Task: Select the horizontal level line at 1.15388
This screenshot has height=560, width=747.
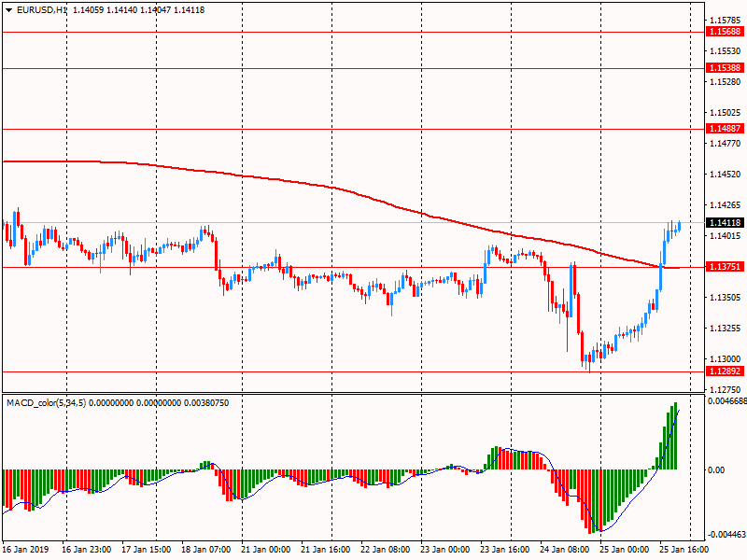Action: click(353, 68)
